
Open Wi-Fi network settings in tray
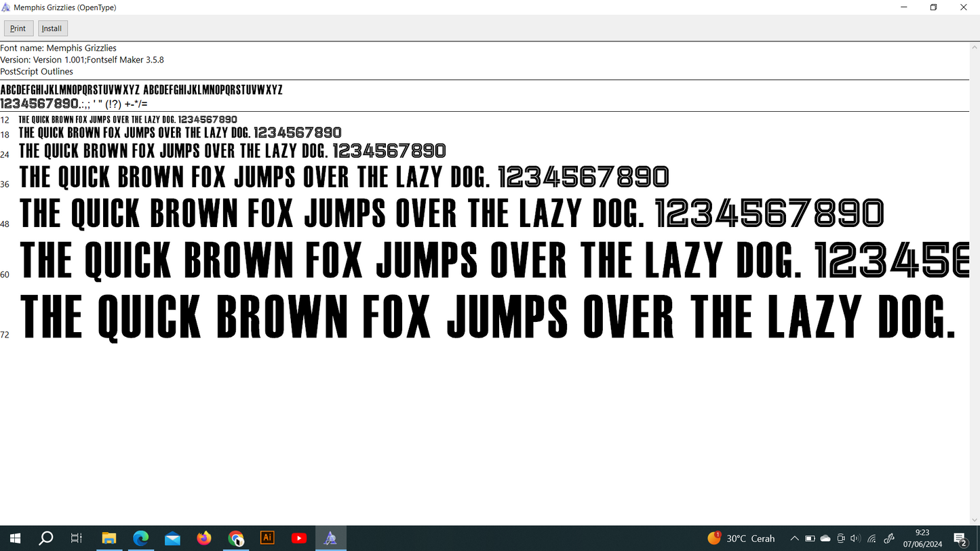point(872,539)
